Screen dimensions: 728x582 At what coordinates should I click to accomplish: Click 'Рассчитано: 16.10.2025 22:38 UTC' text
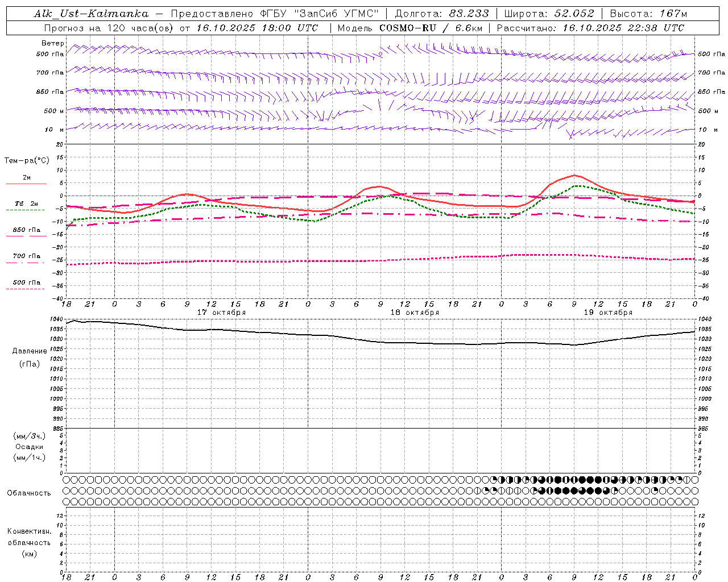(x=590, y=28)
